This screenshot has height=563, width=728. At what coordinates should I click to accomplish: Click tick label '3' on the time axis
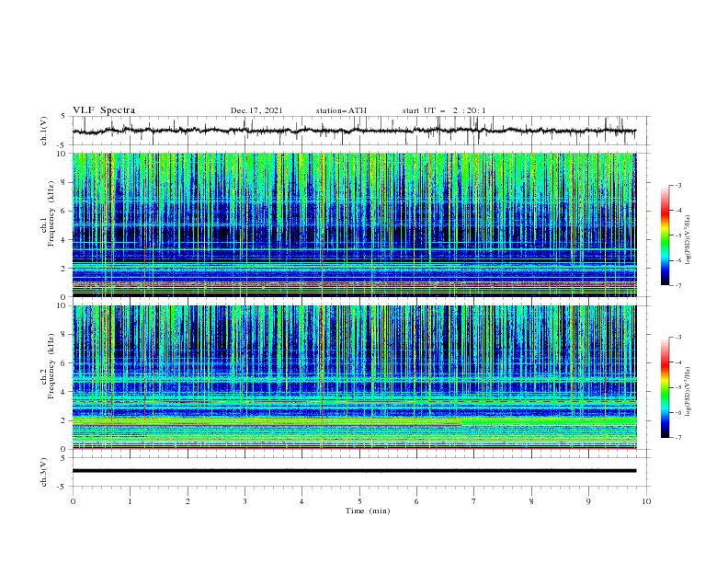[x=245, y=501]
